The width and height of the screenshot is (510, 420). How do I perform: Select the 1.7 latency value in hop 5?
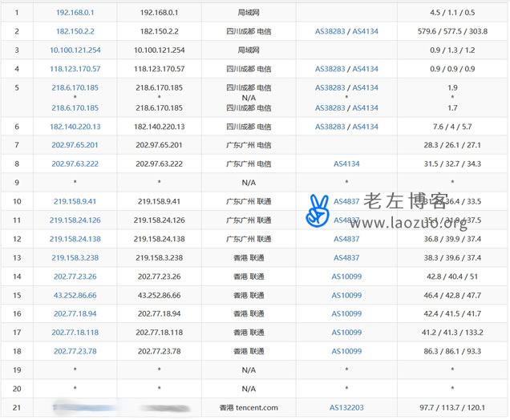point(452,108)
